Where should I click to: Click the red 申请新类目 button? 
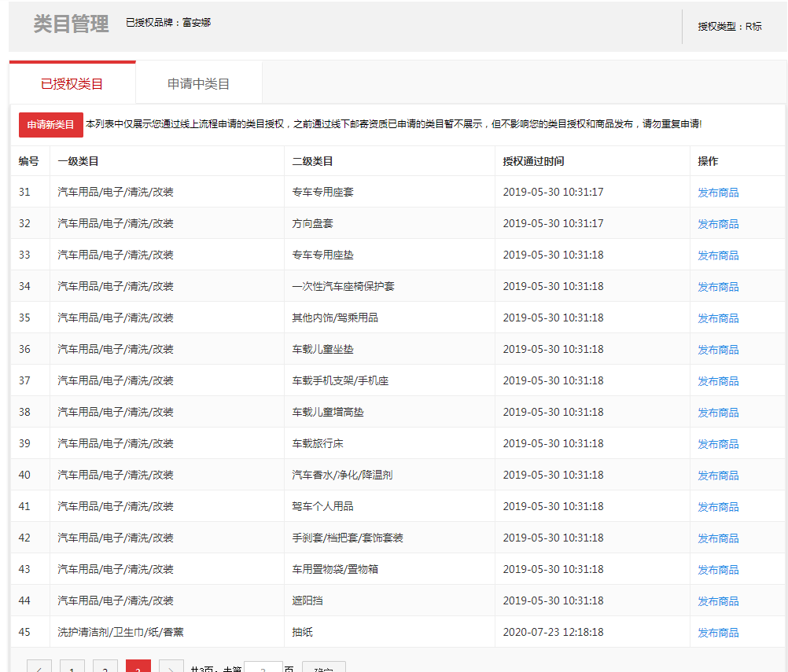[50, 125]
